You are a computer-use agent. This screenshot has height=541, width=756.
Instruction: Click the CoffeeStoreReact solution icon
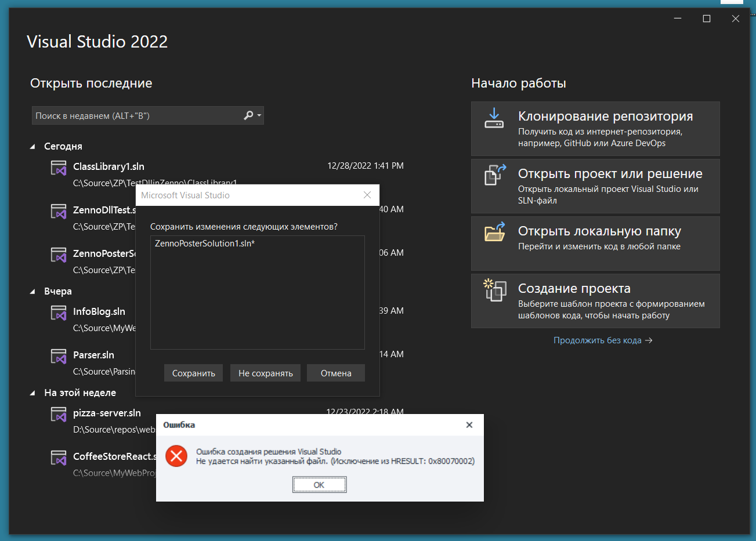(59, 458)
